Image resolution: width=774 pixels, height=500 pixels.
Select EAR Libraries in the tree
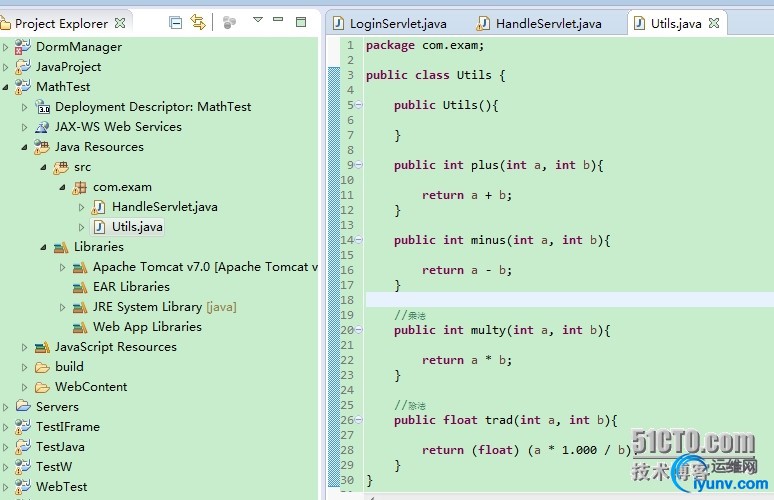click(x=131, y=287)
